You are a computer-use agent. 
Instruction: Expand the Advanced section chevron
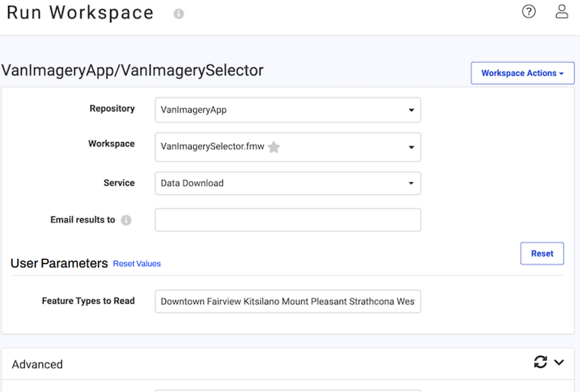click(559, 362)
